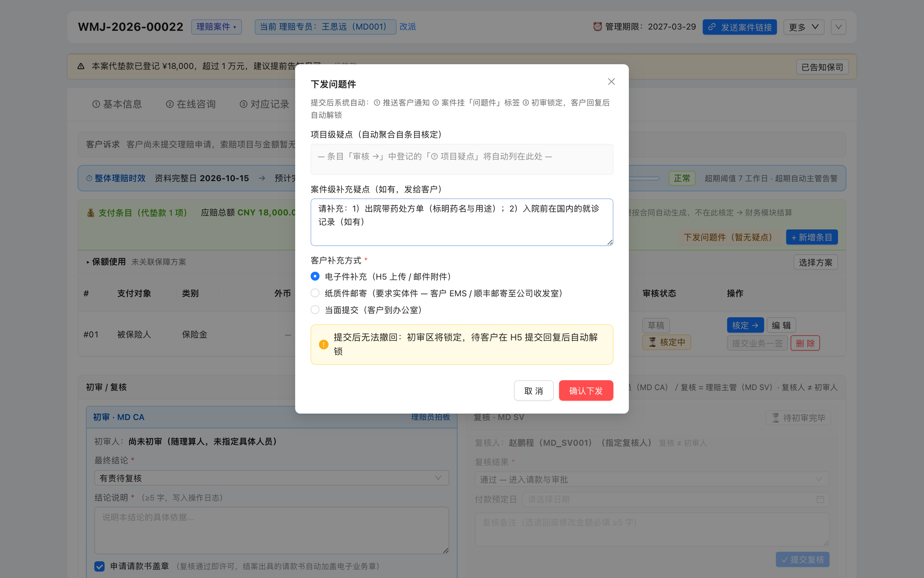This screenshot has width=924, height=578.
Task: Open 理赔案件 dropdown tag
Action: [x=216, y=27]
